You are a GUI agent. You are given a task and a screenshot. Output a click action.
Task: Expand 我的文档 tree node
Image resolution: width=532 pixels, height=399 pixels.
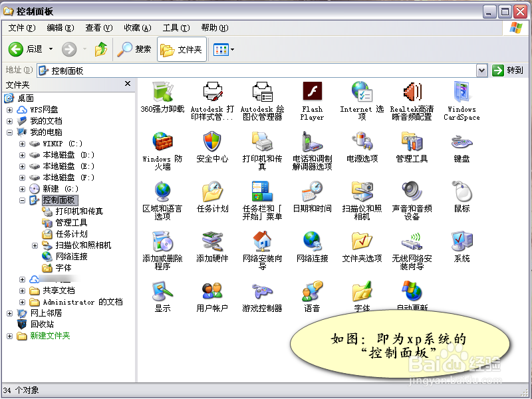9,121
